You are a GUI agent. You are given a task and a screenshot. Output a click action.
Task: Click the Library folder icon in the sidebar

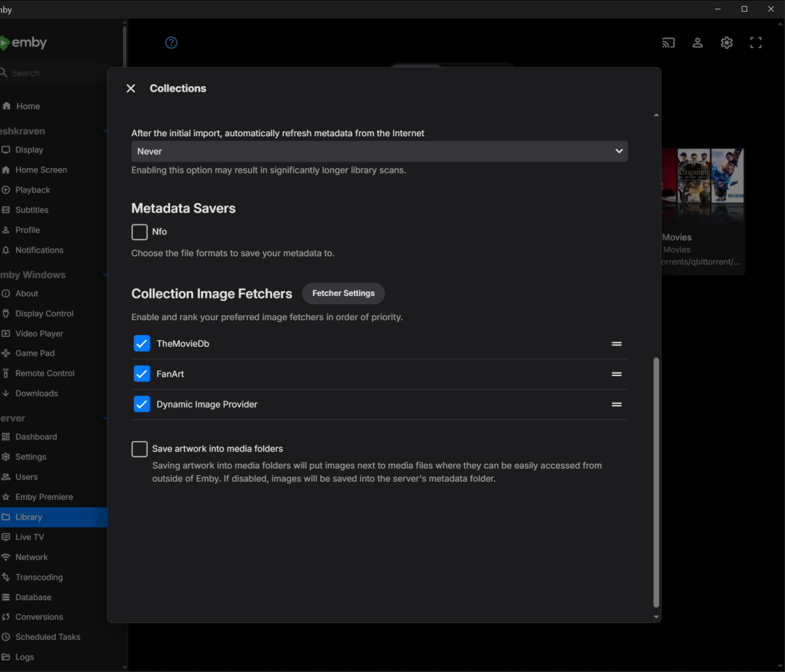pos(6,518)
